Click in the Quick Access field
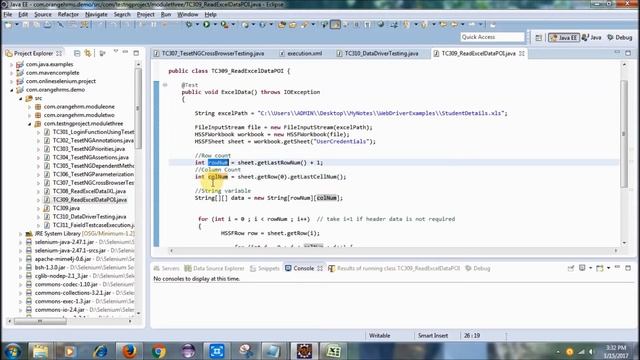The height and width of the screenshot is (360, 640). pos(492,37)
